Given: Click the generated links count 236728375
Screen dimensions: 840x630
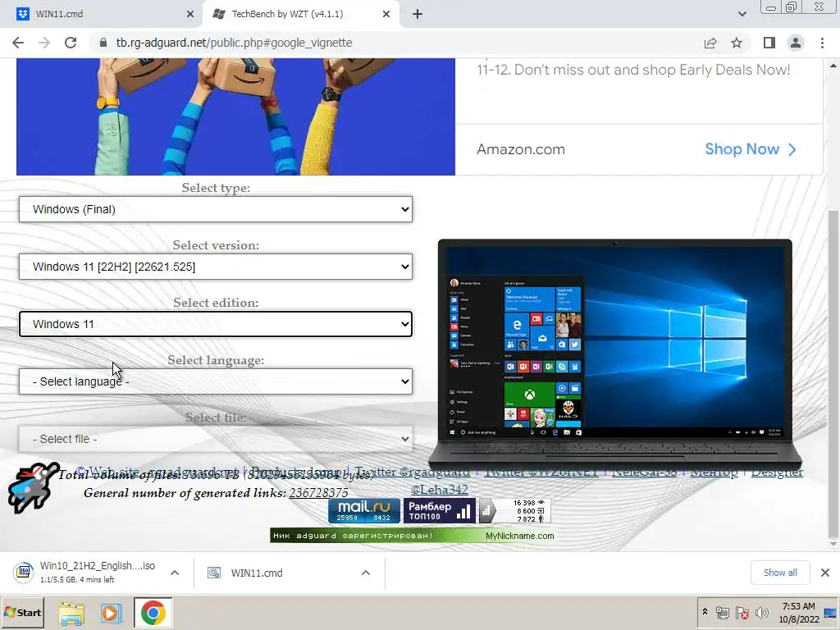Looking at the screenshot, I should [318, 493].
